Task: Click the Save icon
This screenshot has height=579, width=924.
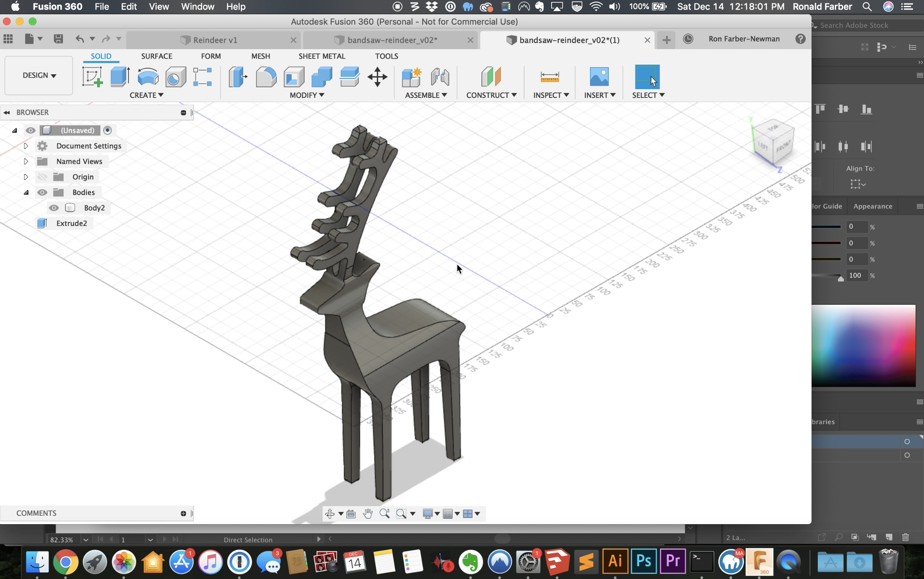Action: click(x=58, y=39)
